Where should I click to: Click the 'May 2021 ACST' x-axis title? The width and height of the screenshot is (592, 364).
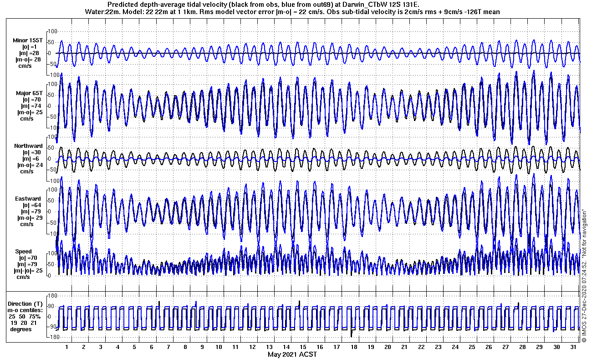292,355
